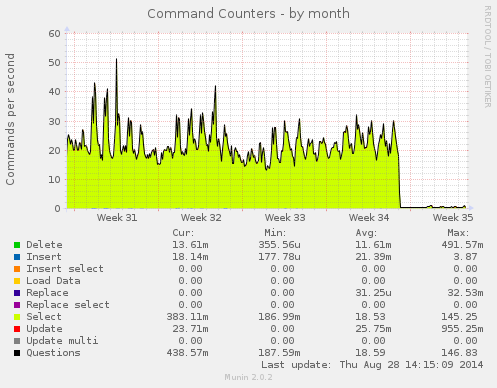Image resolution: width=497 pixels, height=388 pixels.
Task: Click the Week 35 axis label
Action: click(x=453, y=218)
